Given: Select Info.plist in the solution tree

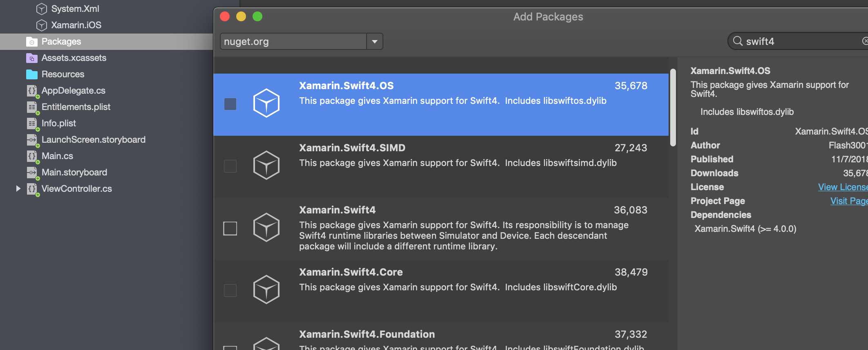Looking at the screenshot, I should tap(58, 123).
